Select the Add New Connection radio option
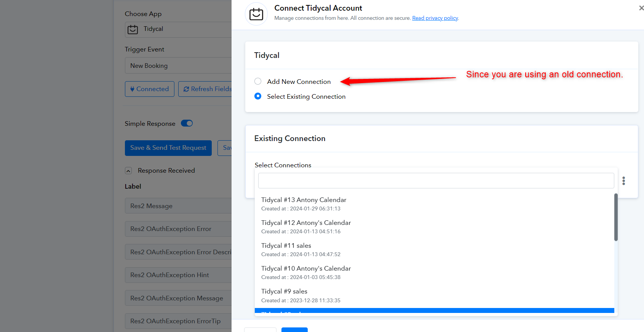The width and height of the screenshot is (644, 332). click(258, 81)
